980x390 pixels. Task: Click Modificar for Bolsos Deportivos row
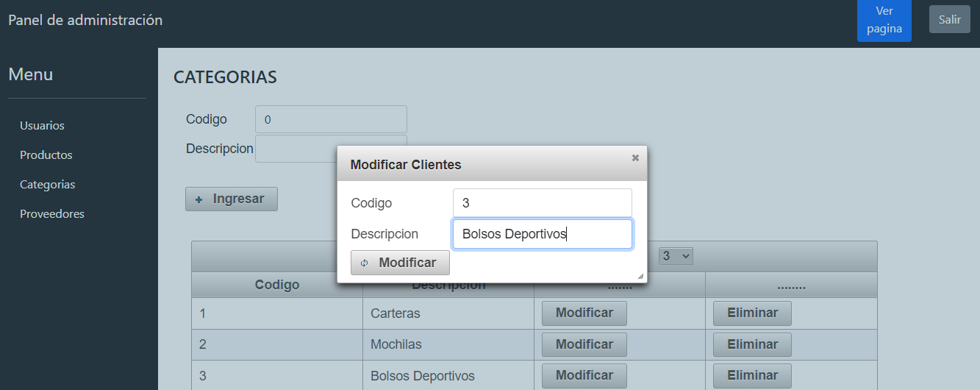coord(584,375)
